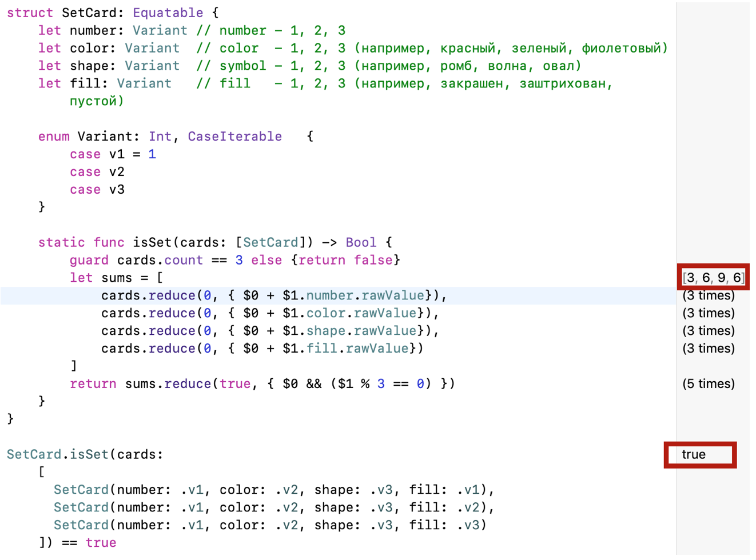Viewport: 756px width, 560px height.
Task: Click the "static func isSet" declaration line
Action: (216, 242)
